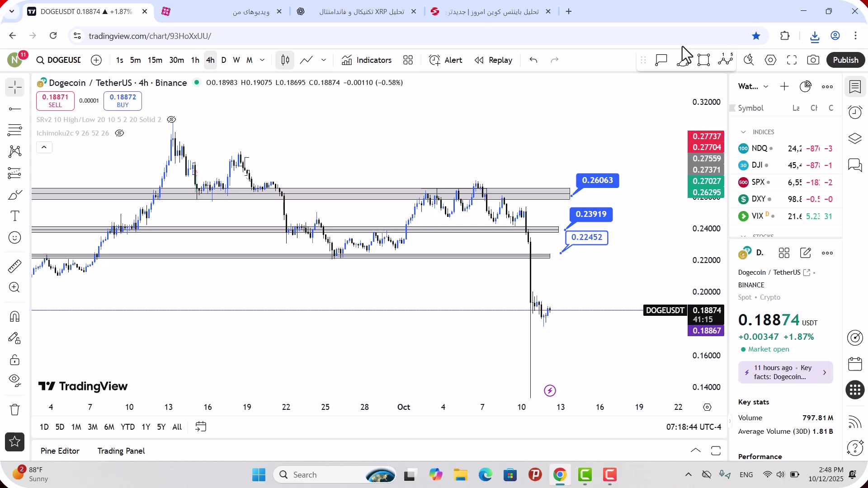Open indicator templates grid

tap(408, 60)
